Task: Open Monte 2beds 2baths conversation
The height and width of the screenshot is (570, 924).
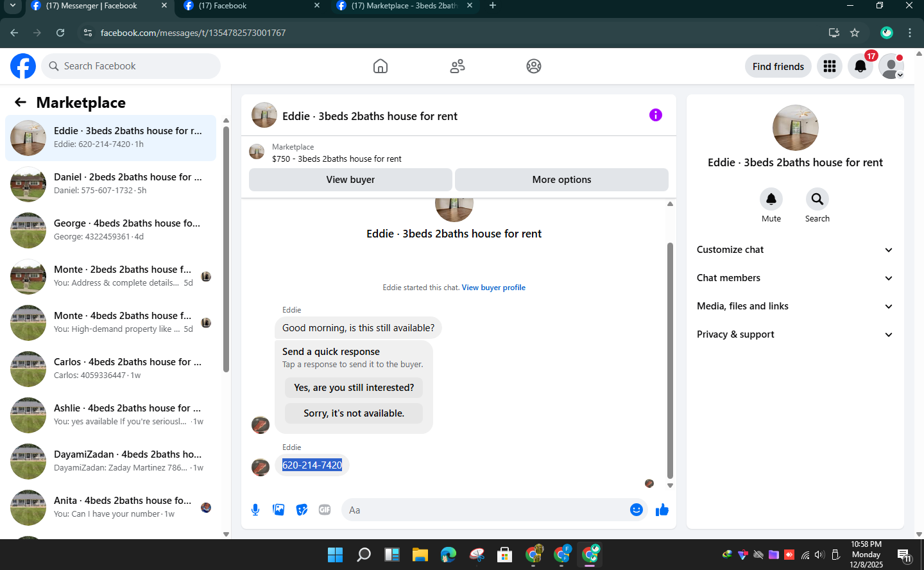Action: [x=110, y=277]
